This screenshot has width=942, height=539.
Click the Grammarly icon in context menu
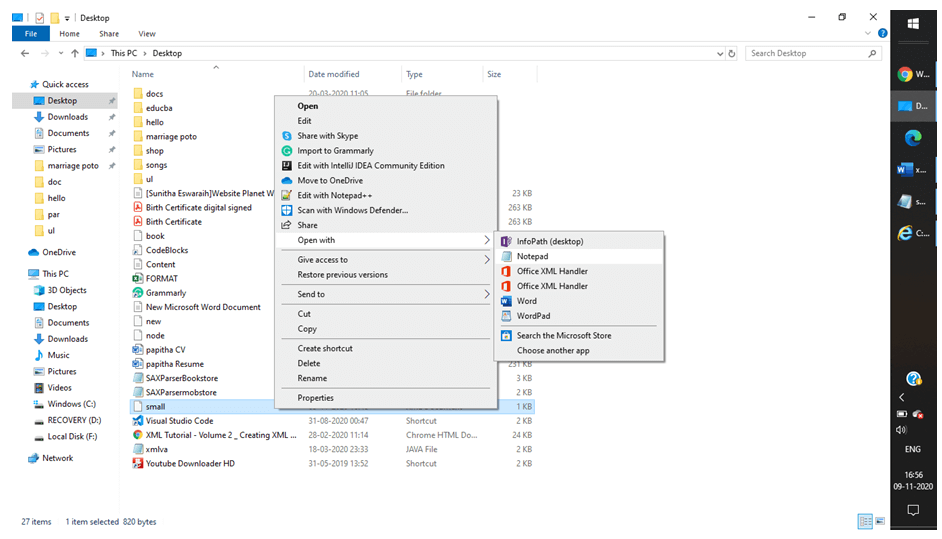(287, 151)
